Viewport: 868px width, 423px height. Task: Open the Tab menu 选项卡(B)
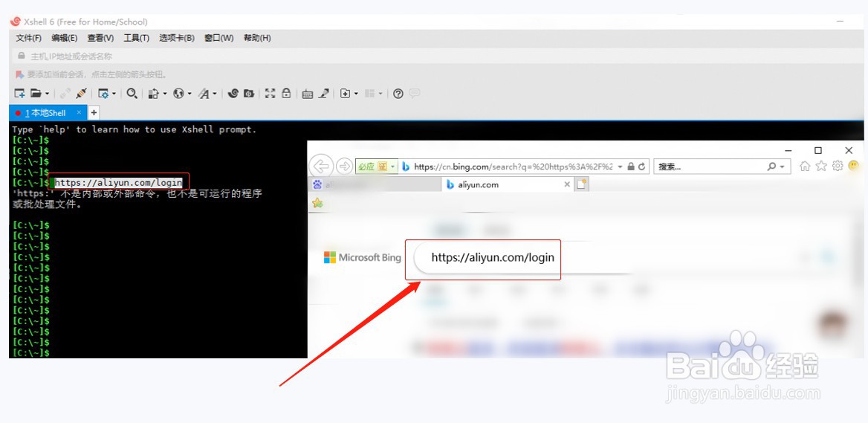click(x=177, y=38)
